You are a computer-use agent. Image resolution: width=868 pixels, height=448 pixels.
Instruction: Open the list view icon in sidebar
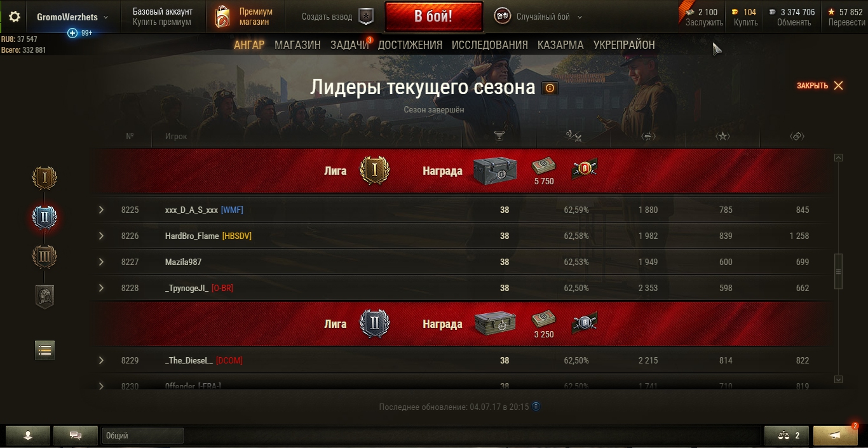click(x=44, y=350)
